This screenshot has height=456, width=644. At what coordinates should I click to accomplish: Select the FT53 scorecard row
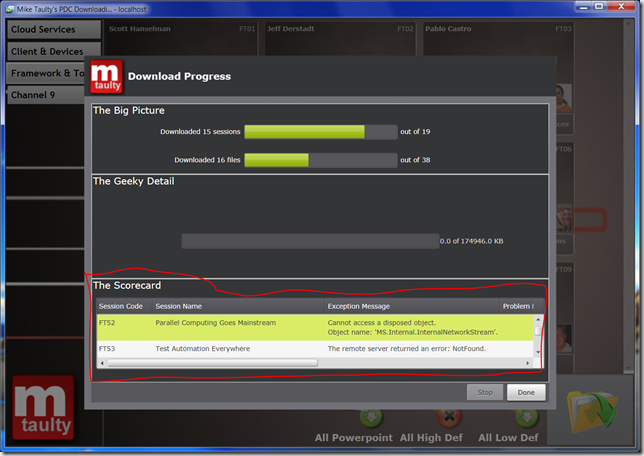[315, 349]
